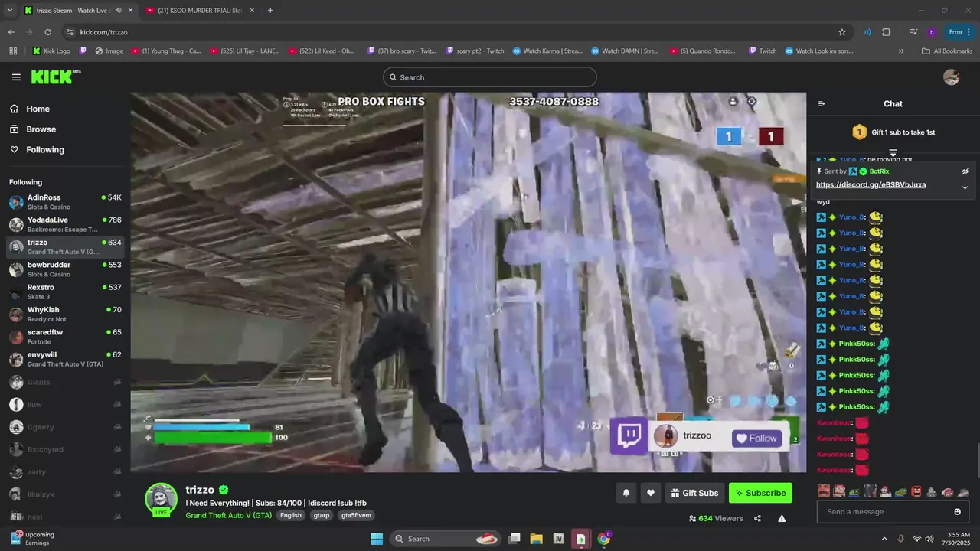View site information icon beside URL

click(x=70, y=32)
